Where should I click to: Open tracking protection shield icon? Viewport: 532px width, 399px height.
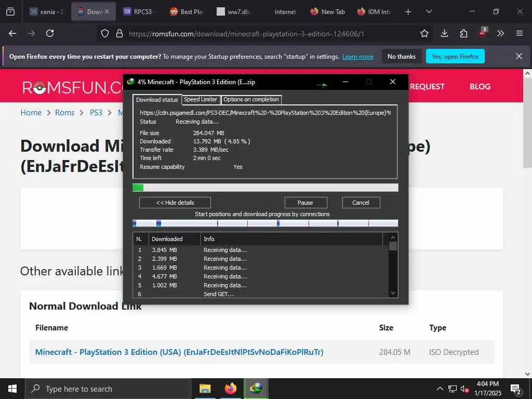[x=105, y=34]
